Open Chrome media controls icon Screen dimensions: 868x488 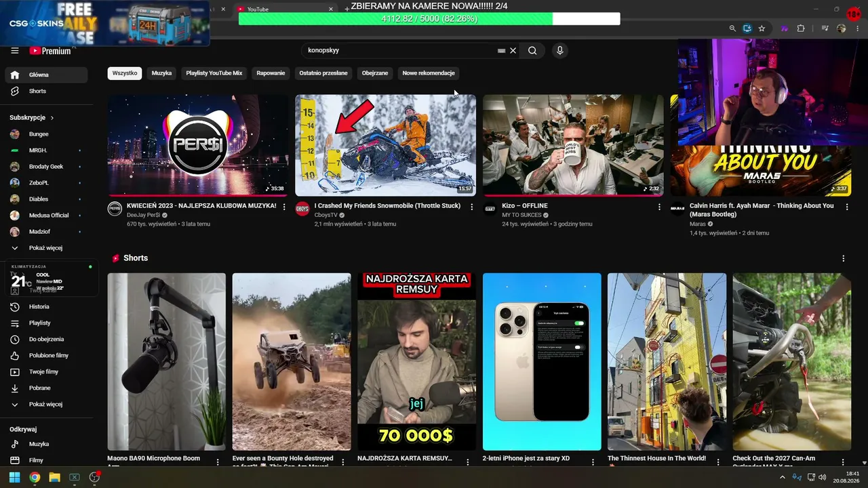click(825, 28)
